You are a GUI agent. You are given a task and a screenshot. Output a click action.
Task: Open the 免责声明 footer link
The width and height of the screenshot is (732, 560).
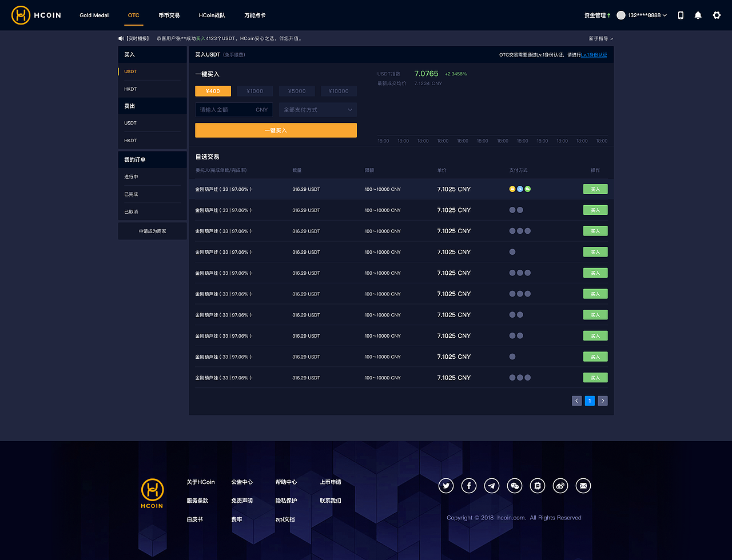click(x=242, y=501)
